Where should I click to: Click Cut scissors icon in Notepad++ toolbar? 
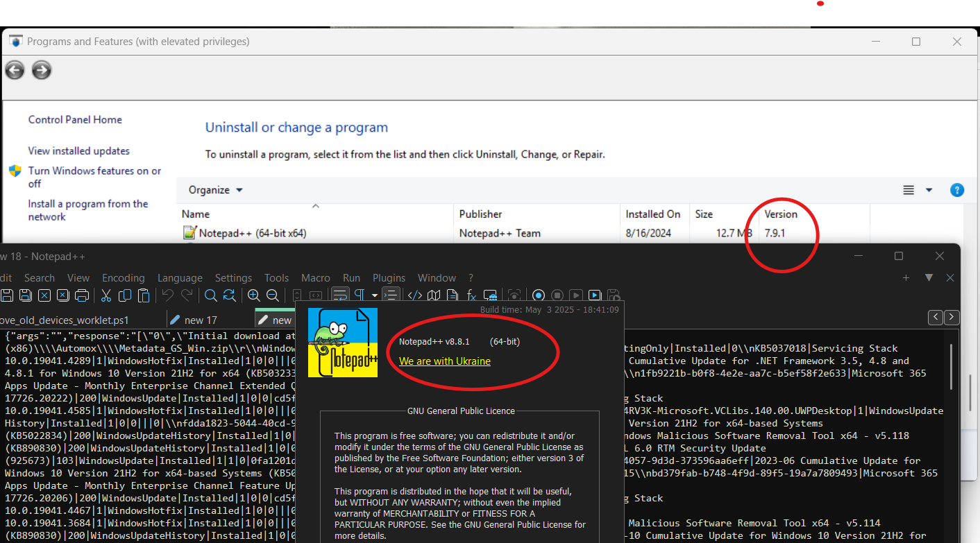(x=105, y=295)
